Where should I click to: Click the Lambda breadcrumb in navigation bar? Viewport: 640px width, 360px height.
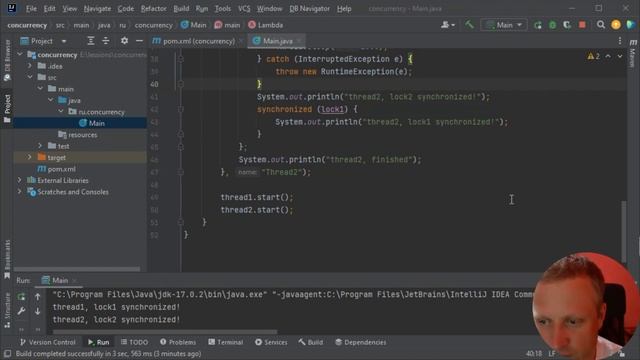click(265, 25)
